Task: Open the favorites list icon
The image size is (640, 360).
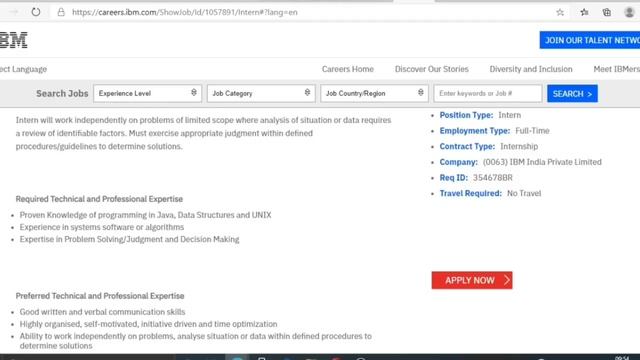Action: pos(584,12)
